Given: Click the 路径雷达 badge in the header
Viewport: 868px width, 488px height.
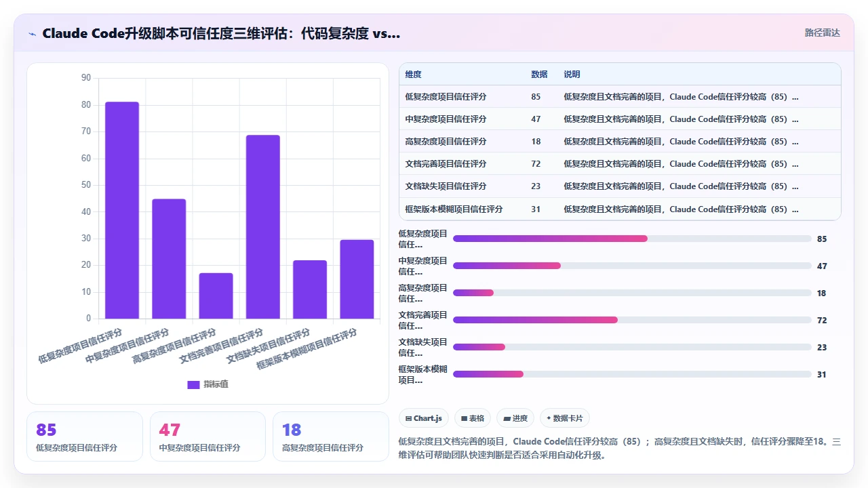Looking at the screenshot, I should [822, 33].
